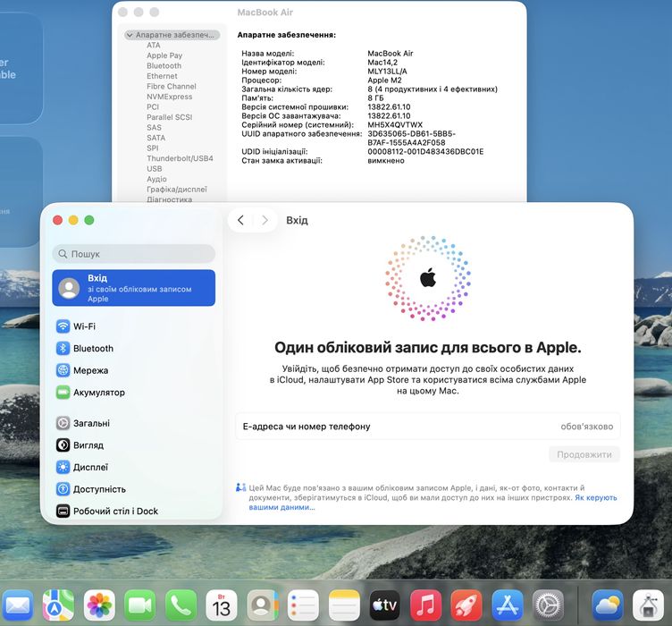Select Apple Pay in System Information
The image size is (672, 626).
coord(164,55)
